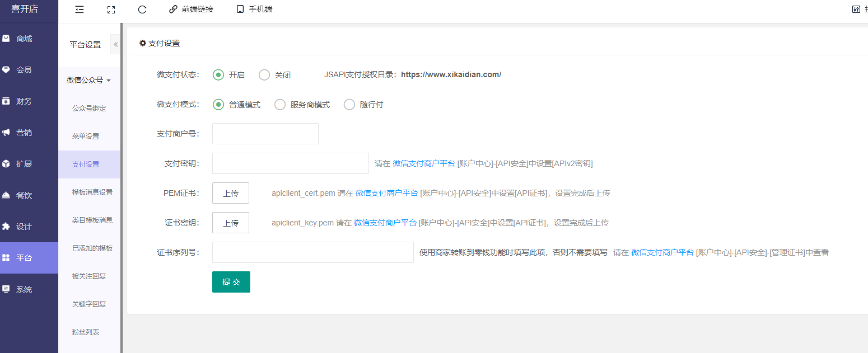Select 开启 for 微支付状态
Image resolution: width=868 pixels, height=353 pixels.
(228, 75)
